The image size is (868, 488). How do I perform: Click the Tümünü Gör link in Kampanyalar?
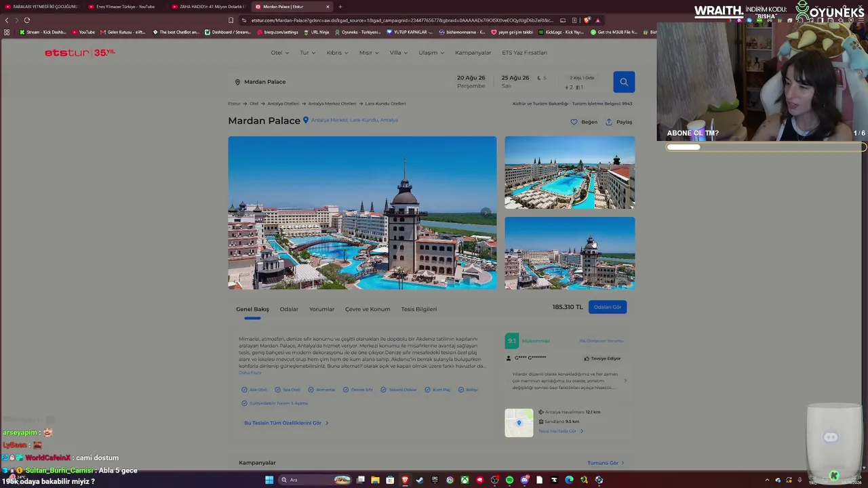[x=606, y=463]
